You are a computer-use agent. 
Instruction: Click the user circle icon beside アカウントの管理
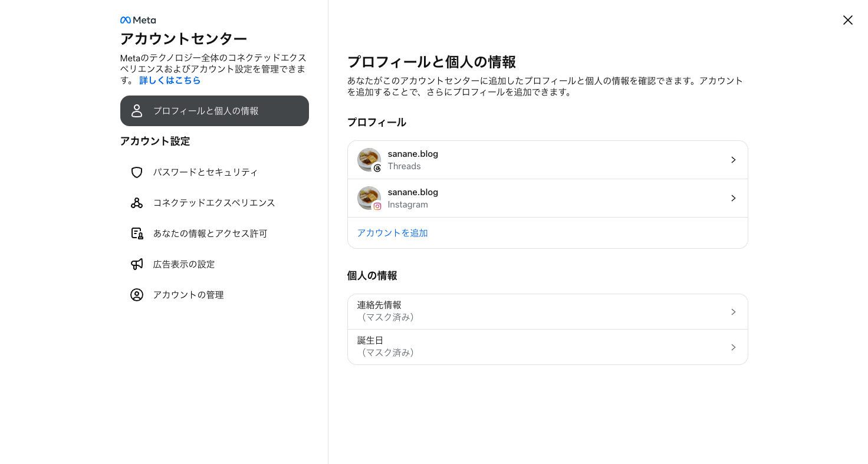137,295
